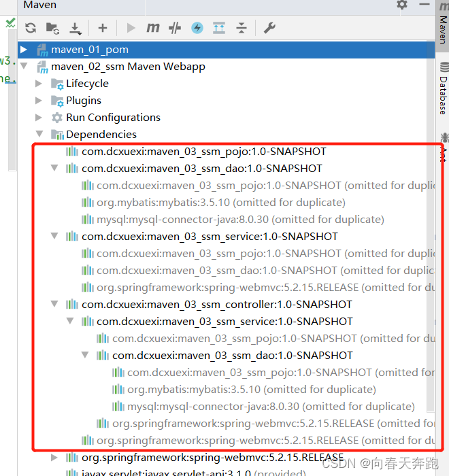Viewport: 449px width, 476px height.
Task: Select javax.servlet-api:3.1.0 (provided) dependency
Action: [x=193, y=473]
